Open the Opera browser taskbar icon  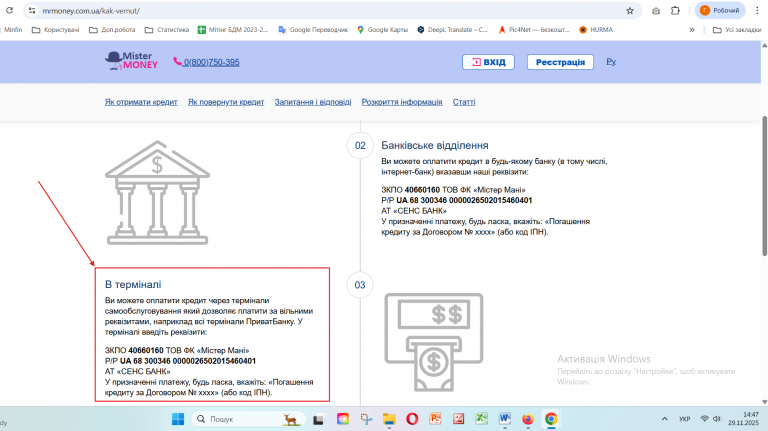[x=412, y=419]
